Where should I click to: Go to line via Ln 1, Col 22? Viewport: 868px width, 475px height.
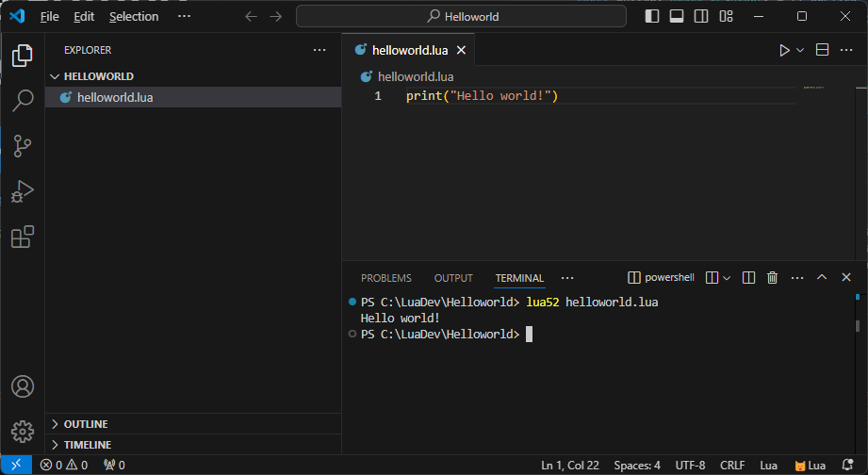point(569,466)
